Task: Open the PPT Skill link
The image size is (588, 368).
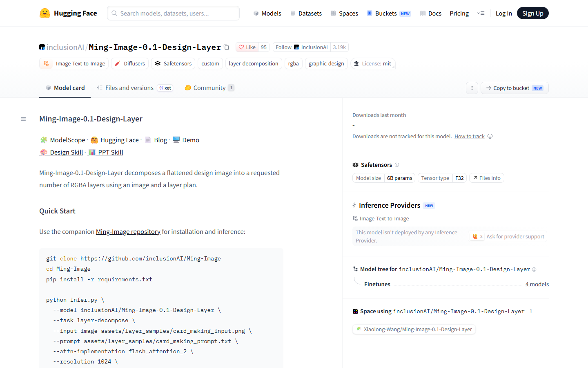Action: (x=105, y=152)
